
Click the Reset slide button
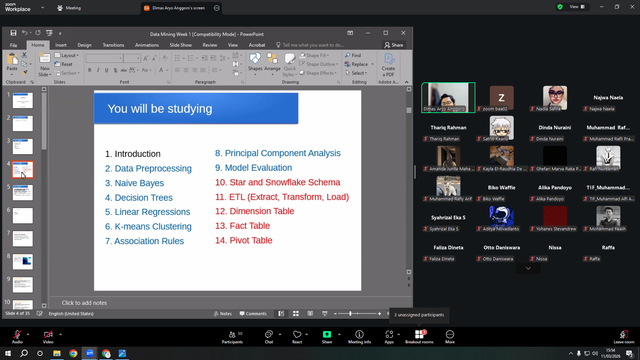click(x=64, y=64)
